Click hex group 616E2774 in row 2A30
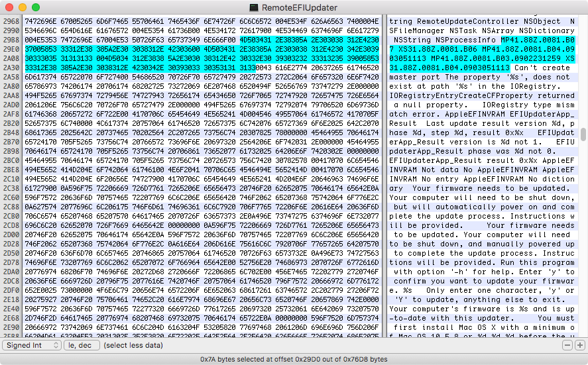The height and width of the screenshot is (365, 588). [x=291, y=68]
